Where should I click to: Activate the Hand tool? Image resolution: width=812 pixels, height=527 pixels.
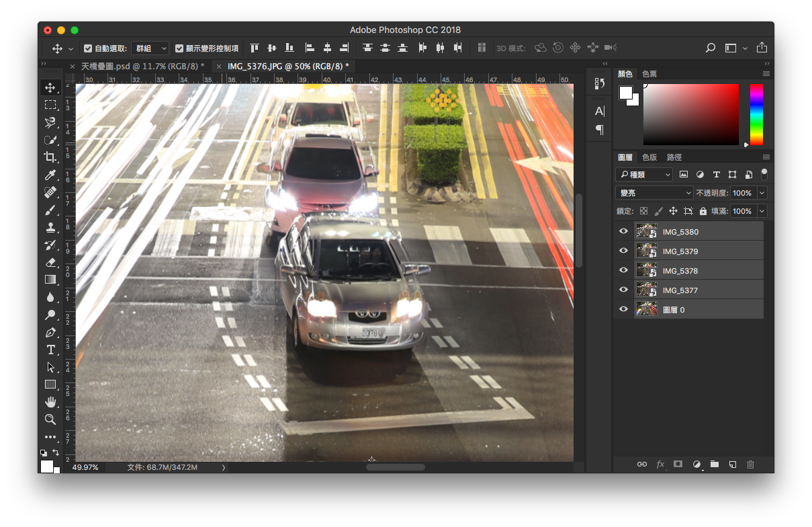click(x=50, y=402)
